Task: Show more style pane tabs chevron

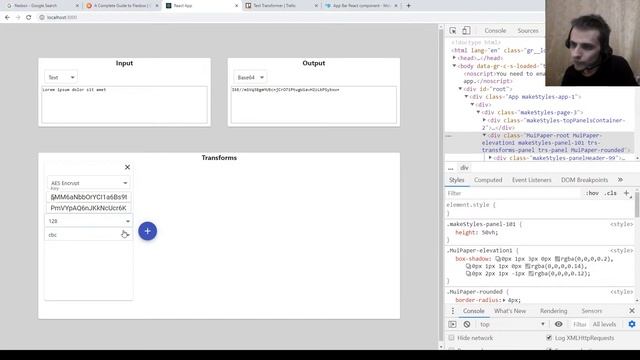Action: tap(620, 180)
